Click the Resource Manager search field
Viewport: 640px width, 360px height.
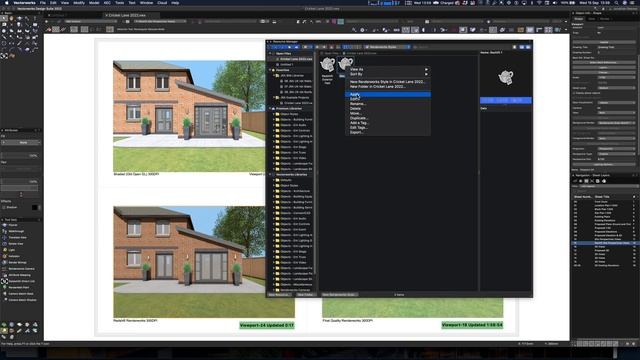461,47
